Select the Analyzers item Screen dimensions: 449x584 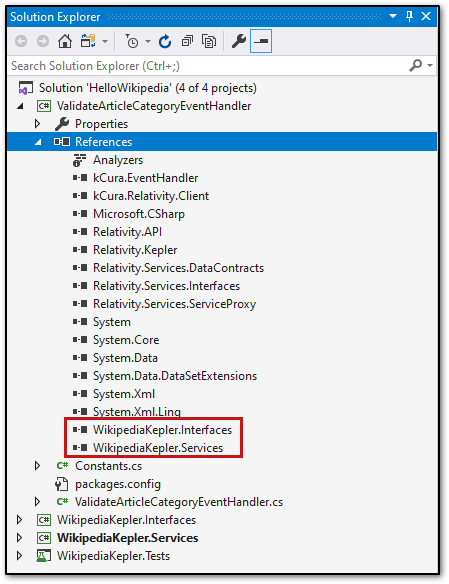coord(118,160)
